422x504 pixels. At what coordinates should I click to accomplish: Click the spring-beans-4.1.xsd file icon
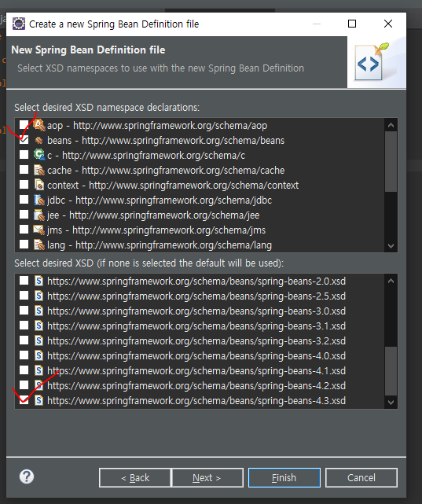39,370
